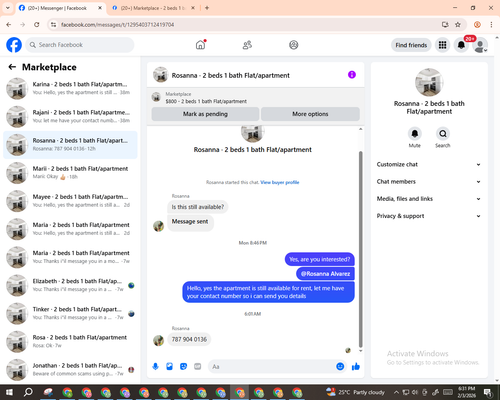Image resolution: width=500 pixels, height=400 pixels.
Task: Reload the page
Action: tap(37, 25)
